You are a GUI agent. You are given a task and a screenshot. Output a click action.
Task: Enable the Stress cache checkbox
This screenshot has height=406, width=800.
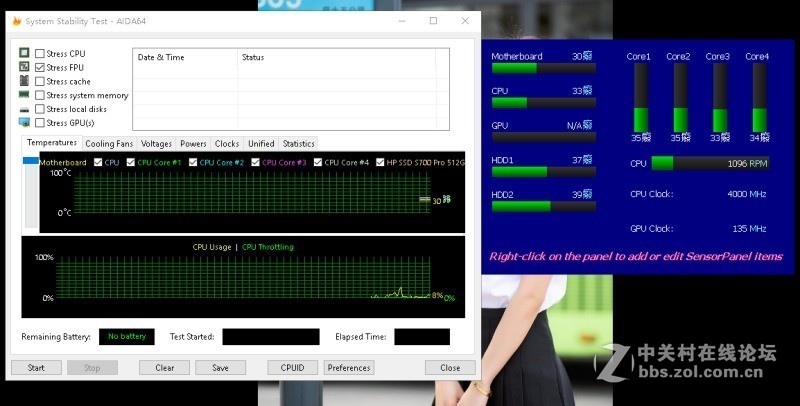click(40, 81)
